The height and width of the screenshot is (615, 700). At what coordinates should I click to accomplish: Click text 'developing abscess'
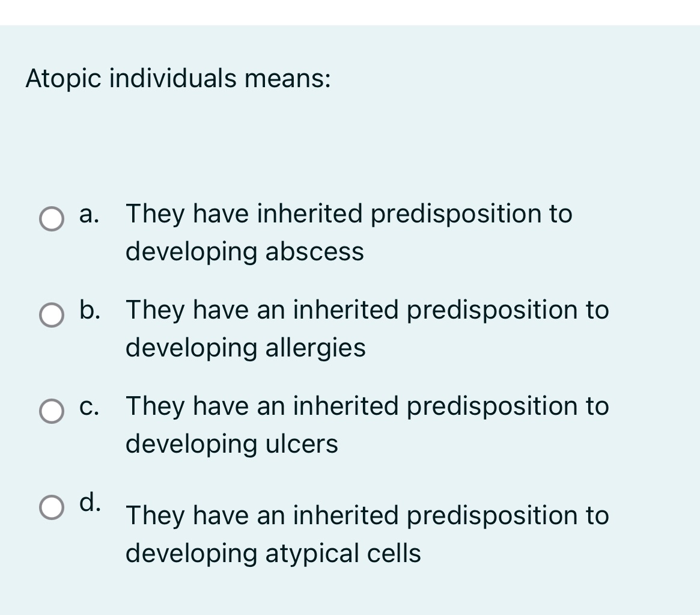click(x=245, y=251)
